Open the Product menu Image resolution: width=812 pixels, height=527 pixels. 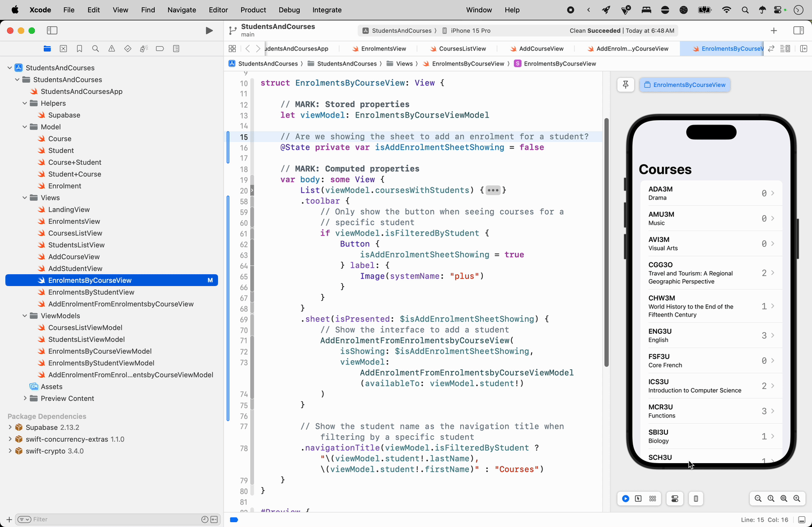coord(253,10)
